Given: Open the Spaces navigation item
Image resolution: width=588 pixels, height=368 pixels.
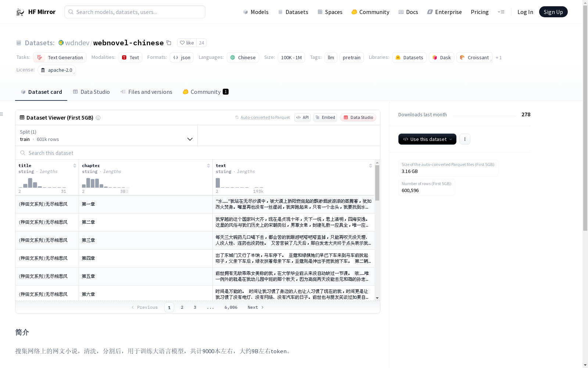Looking at the screenshot, I should (330, 12).
